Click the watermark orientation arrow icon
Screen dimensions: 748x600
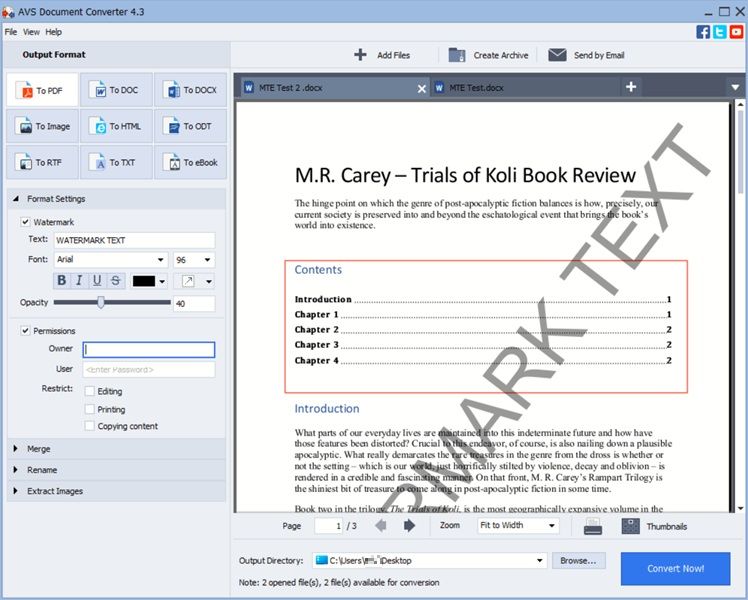[x=188, y=281]
